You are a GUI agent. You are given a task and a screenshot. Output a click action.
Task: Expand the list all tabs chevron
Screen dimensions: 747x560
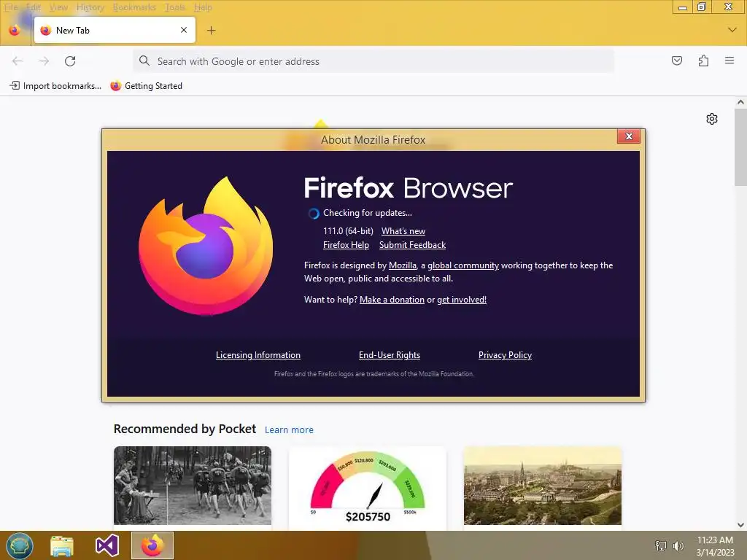732,30
